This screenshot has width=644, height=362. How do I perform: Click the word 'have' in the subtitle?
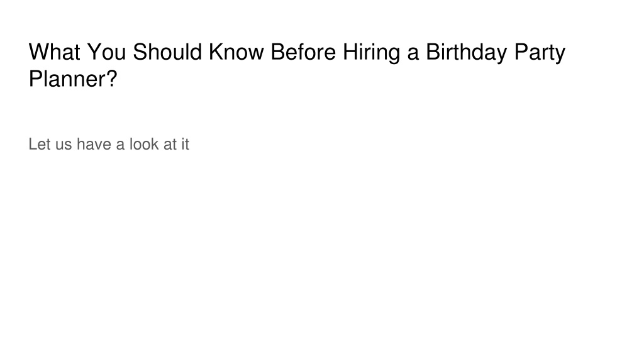[94, 145]
